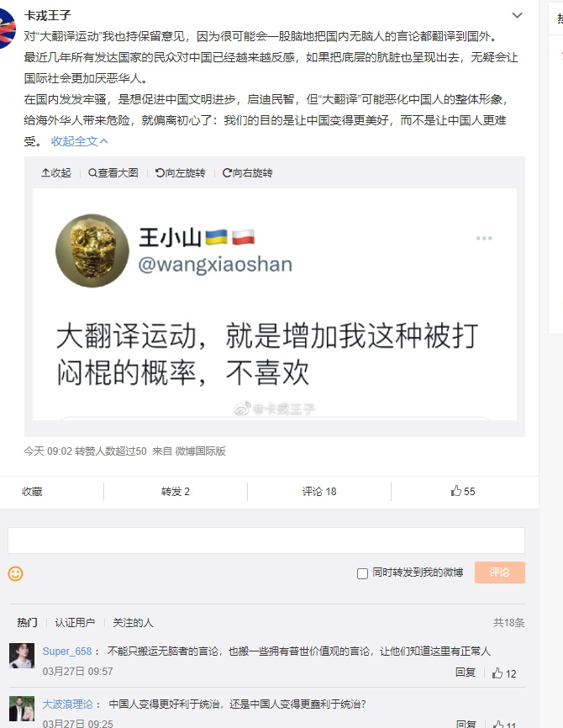Like Super_658's comment with 12 likes
563x728 pixels.
pyautogui.click(x=504, y=673)
